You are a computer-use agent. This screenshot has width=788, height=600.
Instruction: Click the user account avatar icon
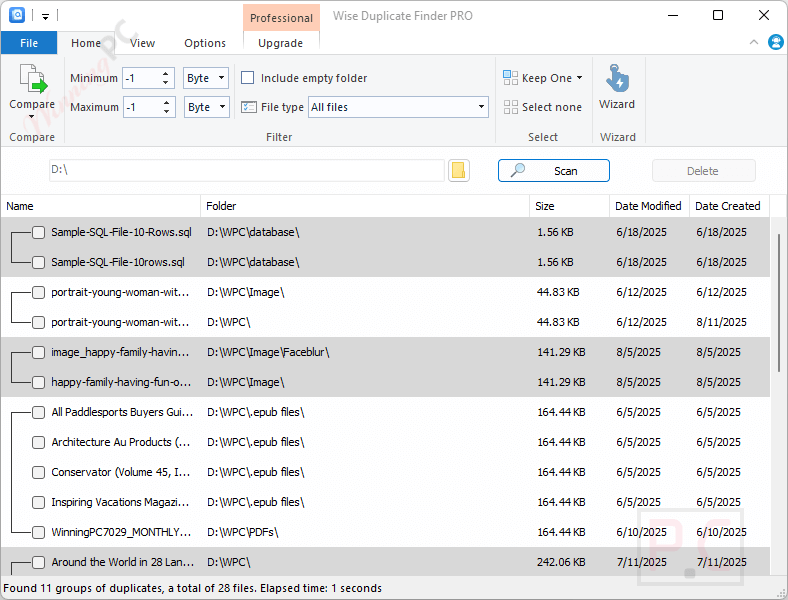(775, 42)
